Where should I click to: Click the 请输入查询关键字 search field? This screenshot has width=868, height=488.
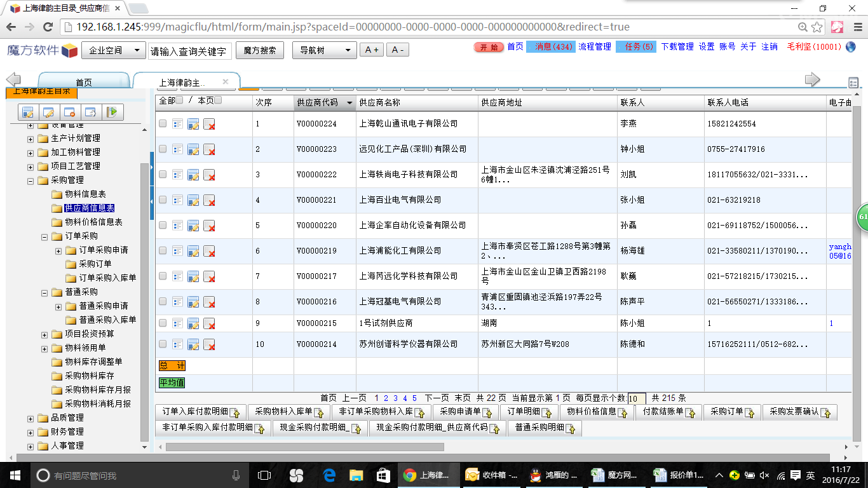(x=189, y=51)
